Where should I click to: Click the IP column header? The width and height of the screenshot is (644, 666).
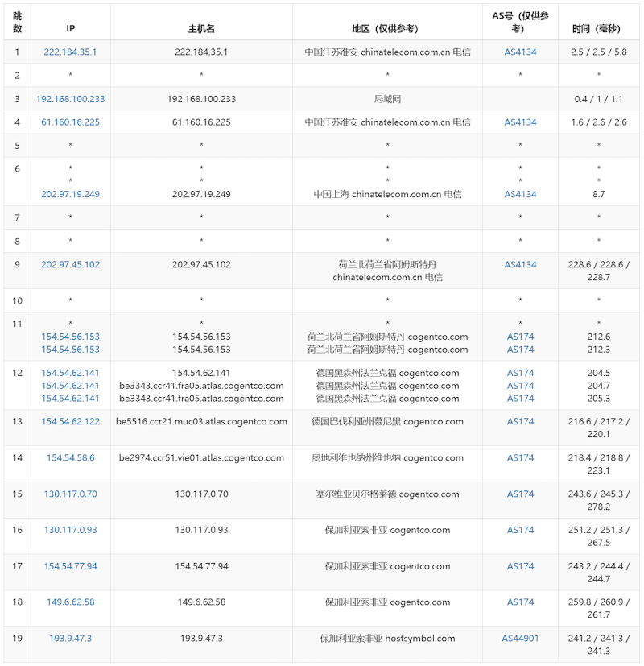tap(71, 28)
